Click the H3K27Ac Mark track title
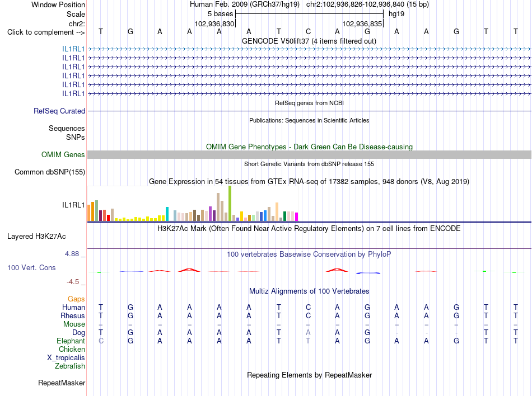The image size is (532, 396). click(x=309, y=229)
